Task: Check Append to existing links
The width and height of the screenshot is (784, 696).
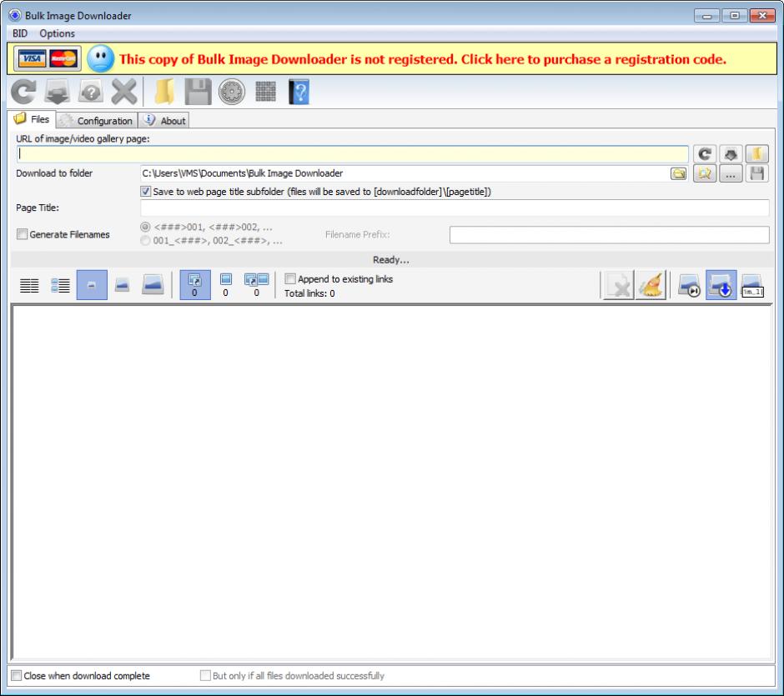Action: point(290,278)
